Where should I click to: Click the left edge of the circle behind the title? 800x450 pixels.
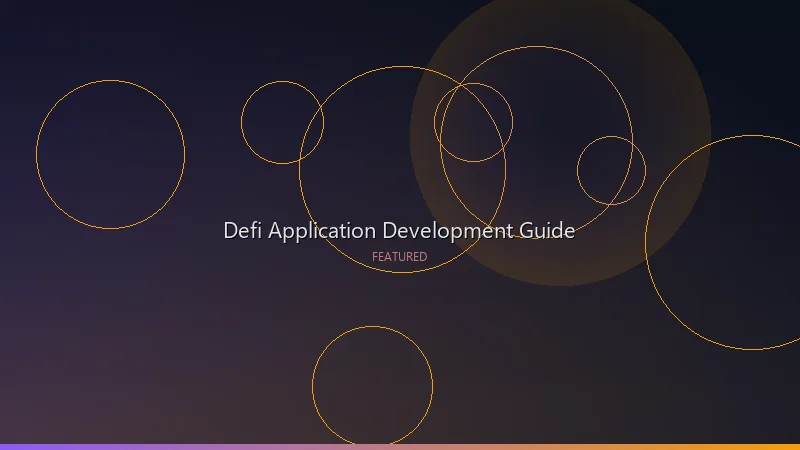(300, 170)
